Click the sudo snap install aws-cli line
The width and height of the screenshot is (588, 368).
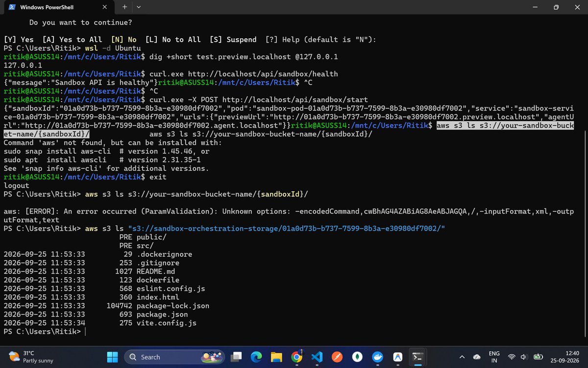pos(106,151)
